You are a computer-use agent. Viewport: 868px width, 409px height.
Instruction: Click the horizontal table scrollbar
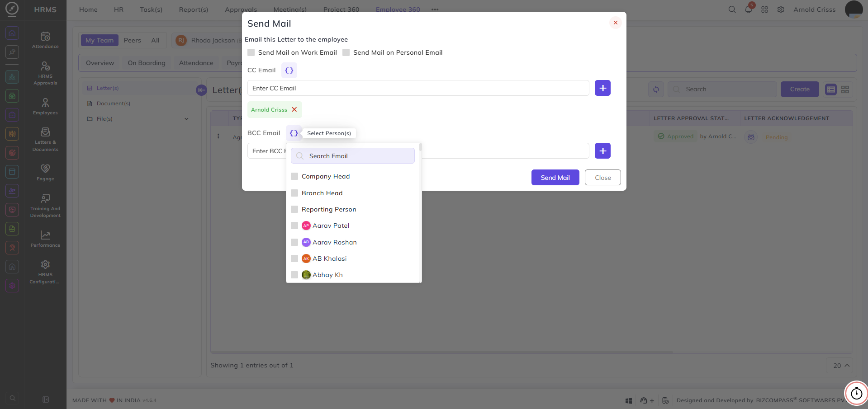[x=441, y=352]
